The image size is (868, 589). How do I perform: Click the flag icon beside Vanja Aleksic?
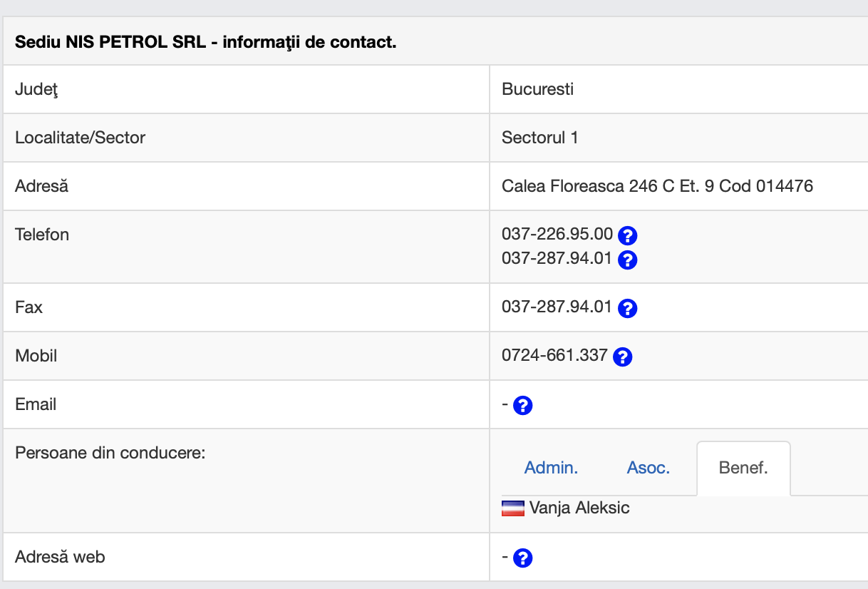pos(512,508)
